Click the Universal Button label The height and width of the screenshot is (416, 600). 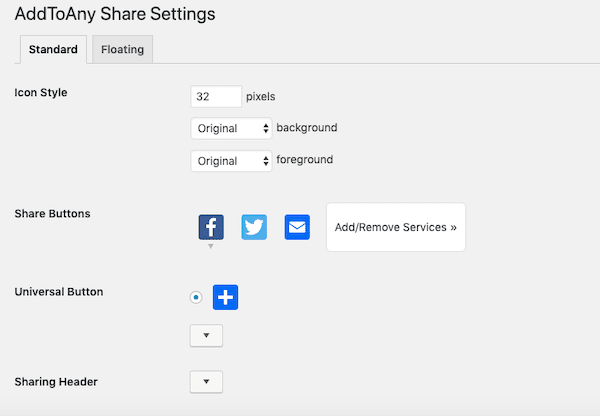(x=59, y=292)
